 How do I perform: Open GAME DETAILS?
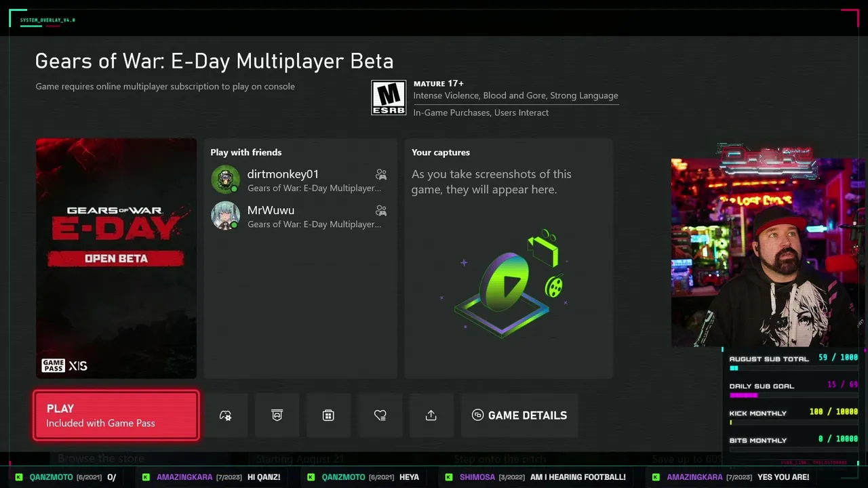click(519, 415)
